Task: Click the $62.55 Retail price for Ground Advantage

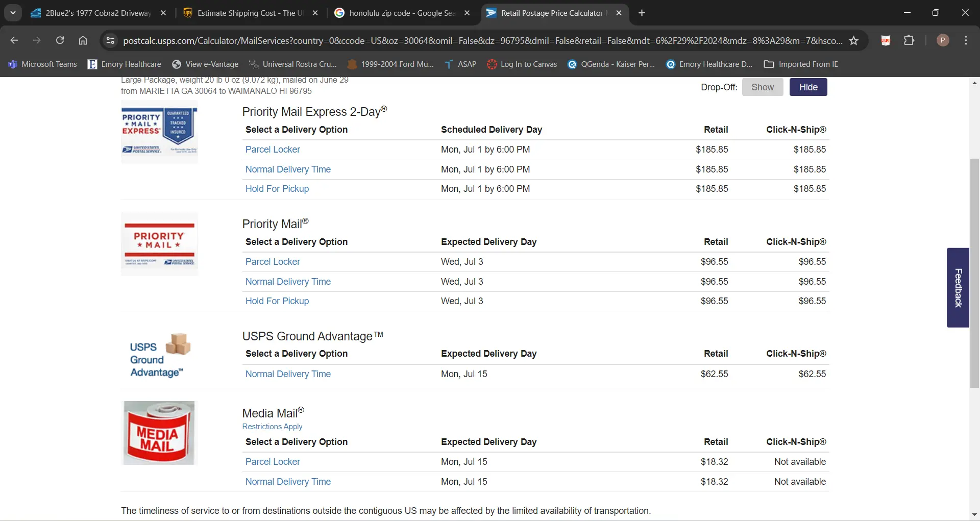Action: pyautogui.click(x=714, y=374)
